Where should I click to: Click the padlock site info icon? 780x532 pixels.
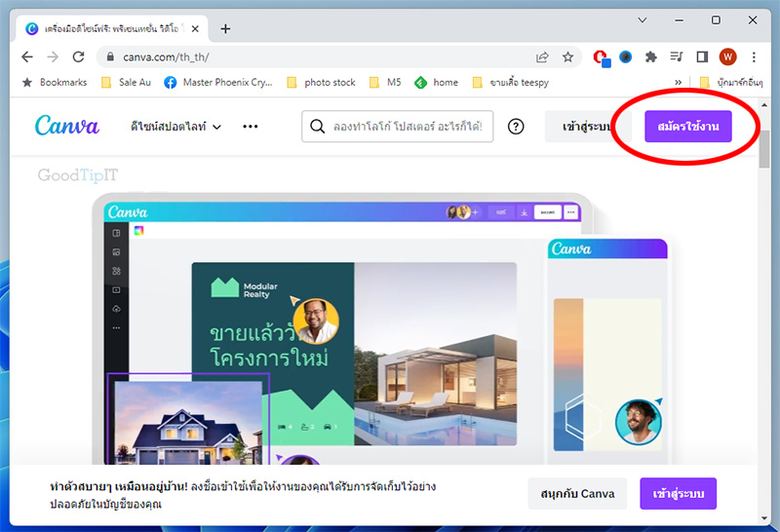pos(110,57)
